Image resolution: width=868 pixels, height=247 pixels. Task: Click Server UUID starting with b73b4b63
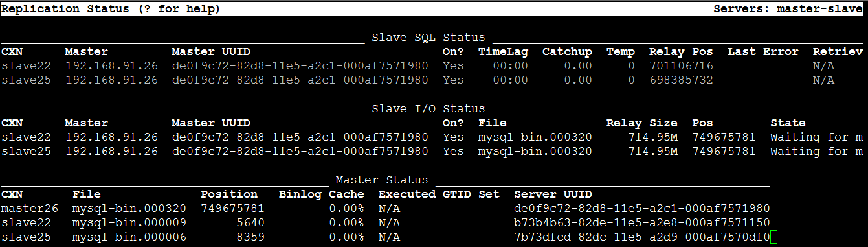click(642, 223)
